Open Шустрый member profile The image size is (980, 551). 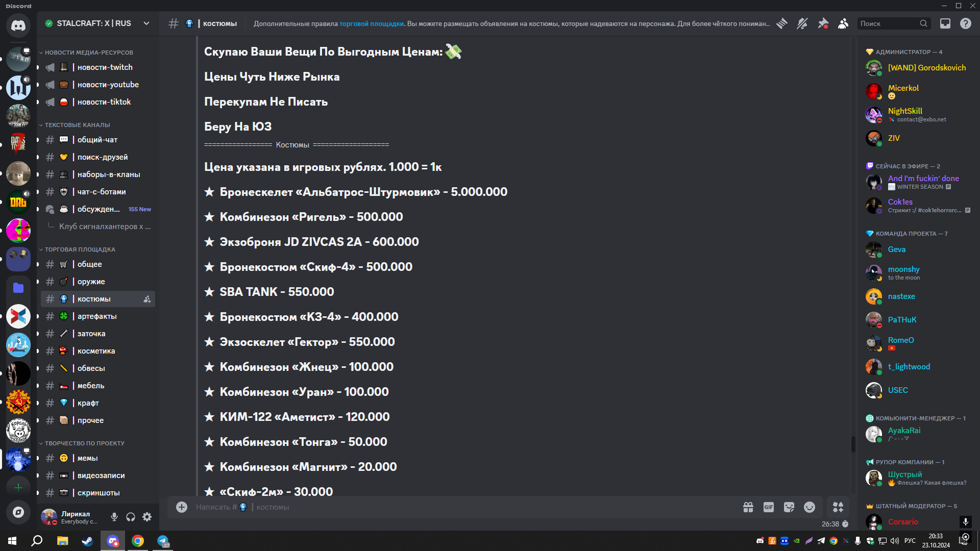[920, 478]
